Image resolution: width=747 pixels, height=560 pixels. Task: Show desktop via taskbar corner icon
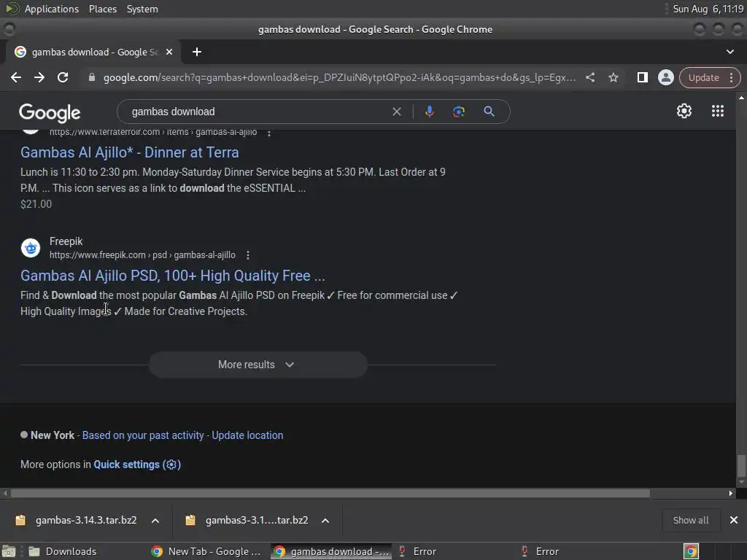(8, 551)
